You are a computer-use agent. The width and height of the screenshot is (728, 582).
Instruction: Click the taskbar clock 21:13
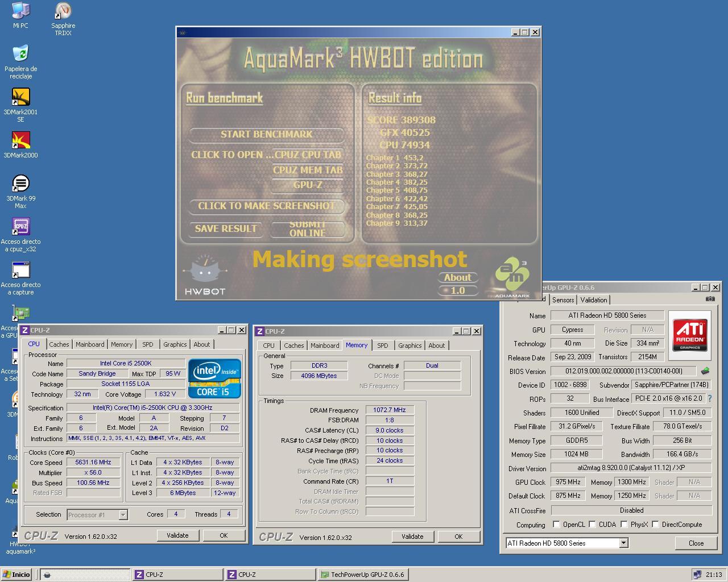pos(713,575)
